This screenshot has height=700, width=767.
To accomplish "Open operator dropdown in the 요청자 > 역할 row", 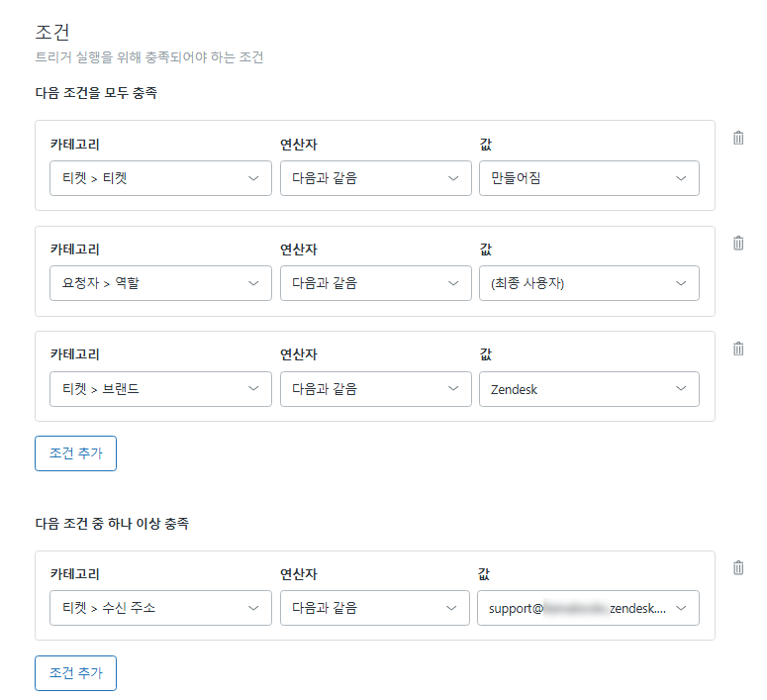I will click(375, 283).
